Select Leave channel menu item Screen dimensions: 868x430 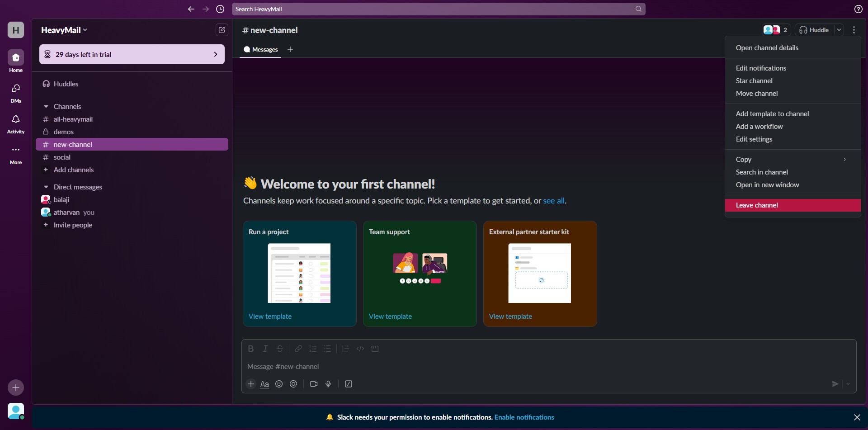pos(793,205)
